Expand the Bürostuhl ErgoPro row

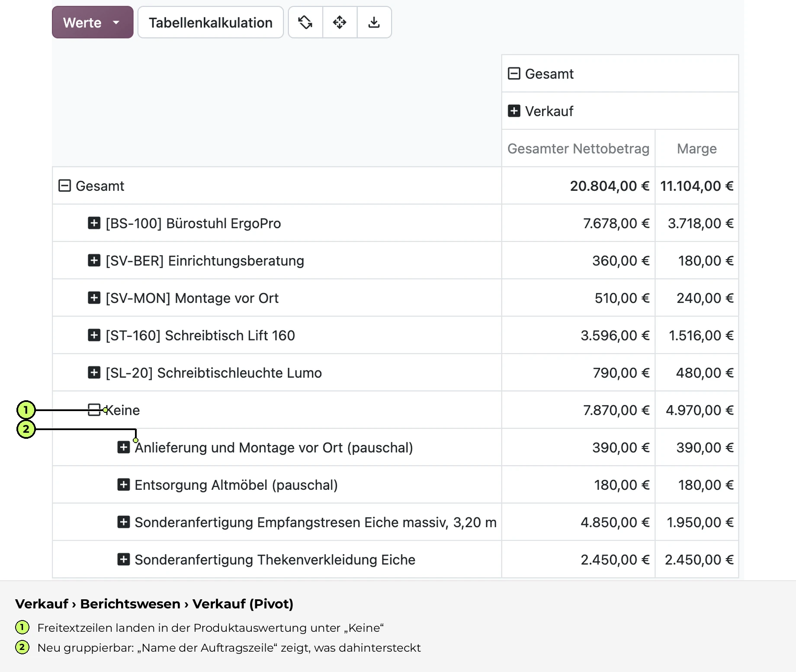(94, 223)
